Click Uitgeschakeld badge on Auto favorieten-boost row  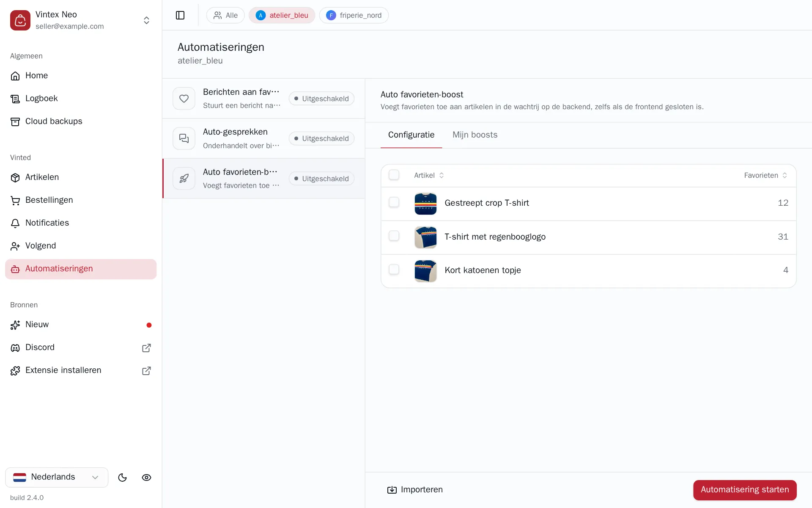click(x=321, y=179)
